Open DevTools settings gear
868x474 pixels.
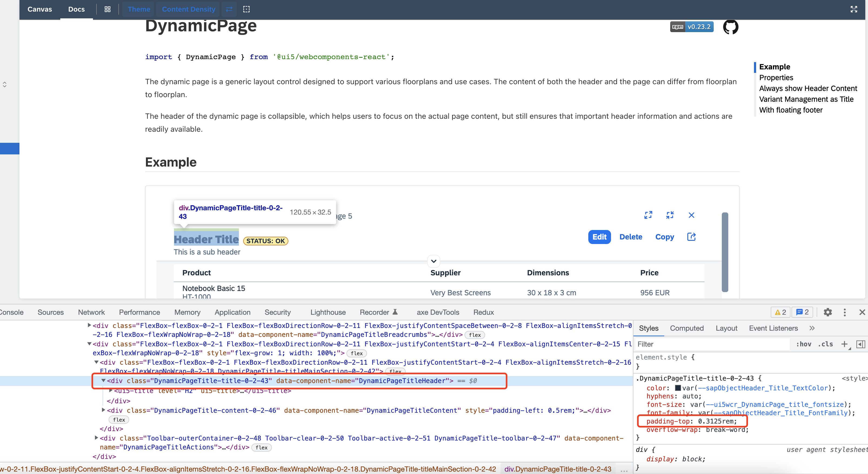[x=828, y=312]
